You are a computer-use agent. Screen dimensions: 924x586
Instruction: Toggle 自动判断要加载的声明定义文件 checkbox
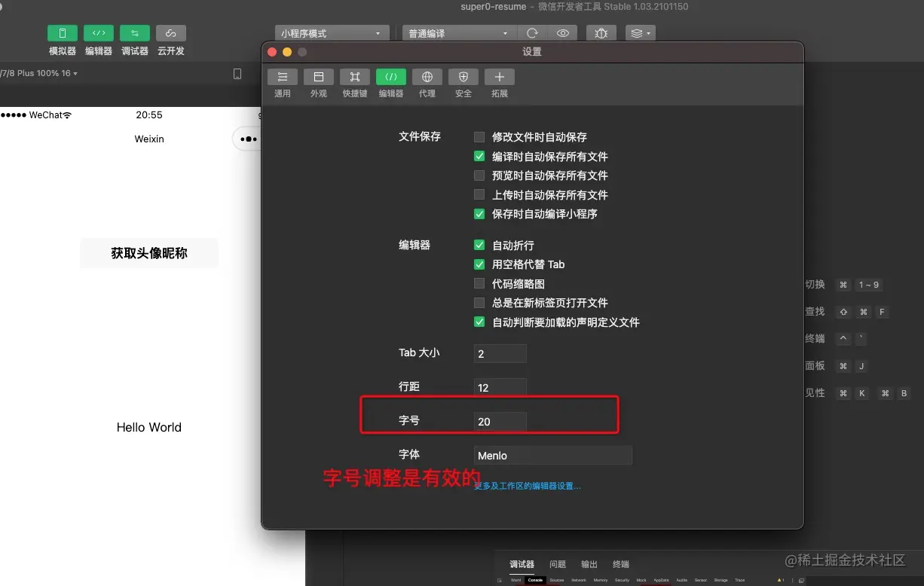(479, 322)
